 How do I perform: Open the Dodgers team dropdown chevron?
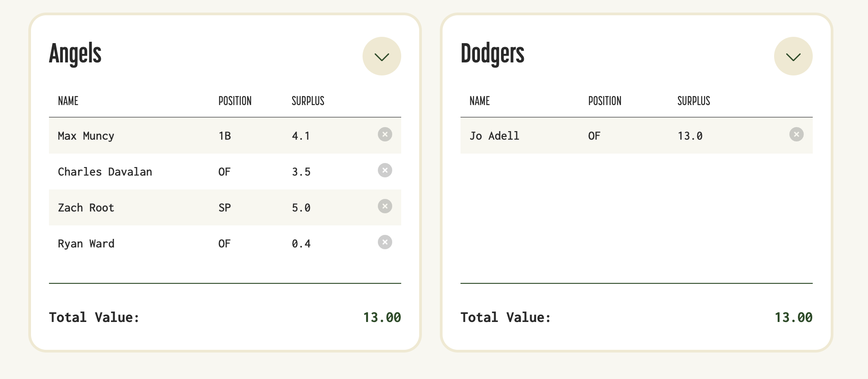(x=793, y=56)
